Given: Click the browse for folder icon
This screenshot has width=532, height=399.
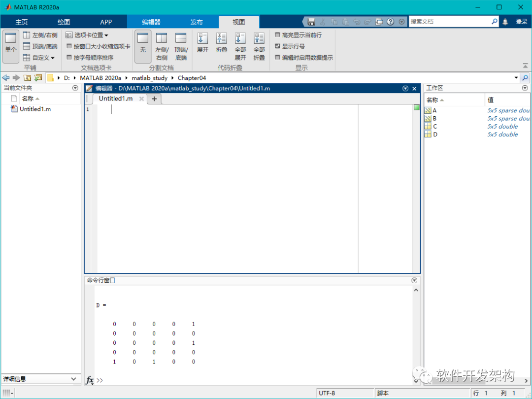Looking at the screenshot, I should click(38, 78).
